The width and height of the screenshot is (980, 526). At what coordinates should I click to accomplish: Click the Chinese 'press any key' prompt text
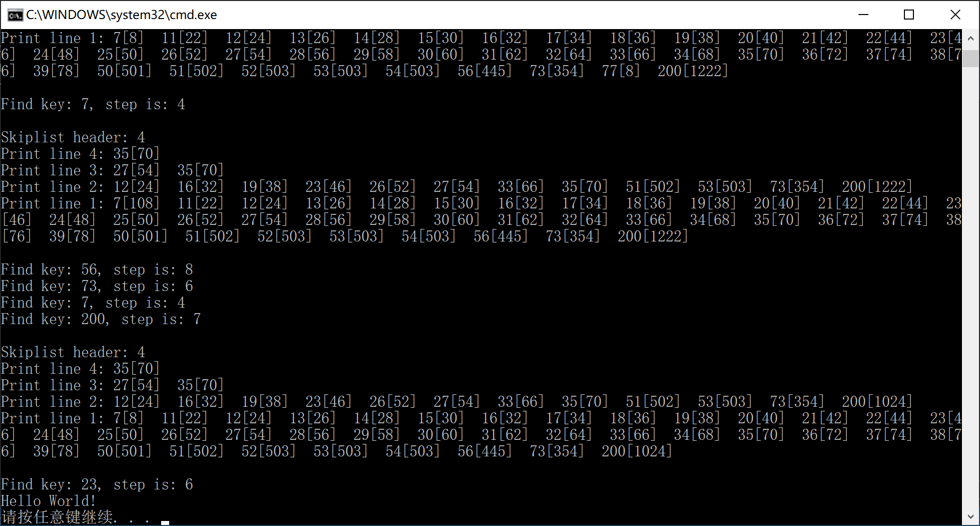pos(76,517)
